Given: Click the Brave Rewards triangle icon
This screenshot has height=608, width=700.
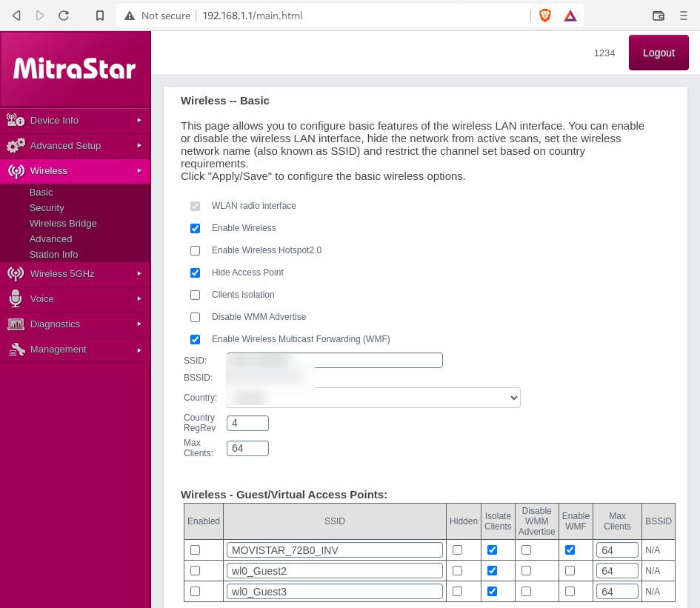Looking at the screenshot, I should (x=570, y=16).
